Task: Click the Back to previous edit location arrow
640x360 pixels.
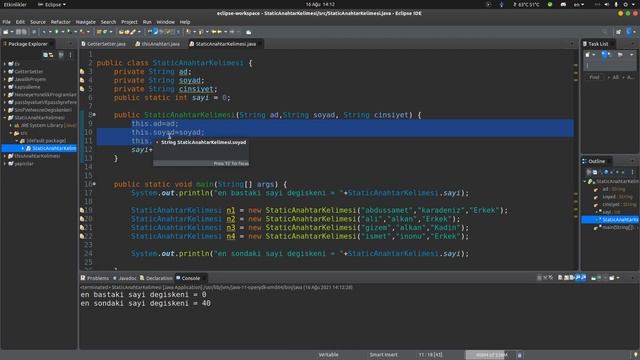Action: pos(214,32)
